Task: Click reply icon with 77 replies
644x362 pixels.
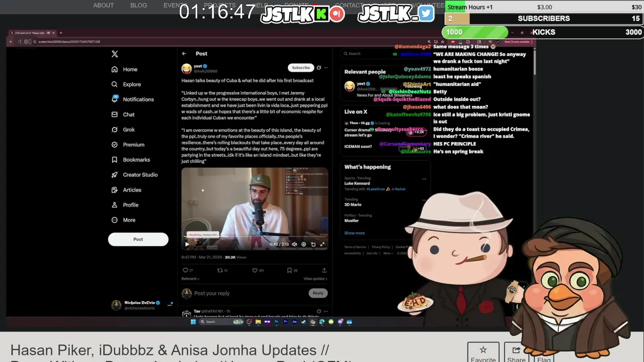Action: tap(188, 270)
